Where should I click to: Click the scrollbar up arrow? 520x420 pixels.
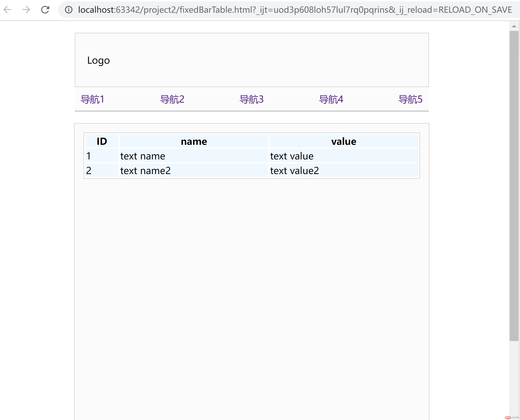514,26
